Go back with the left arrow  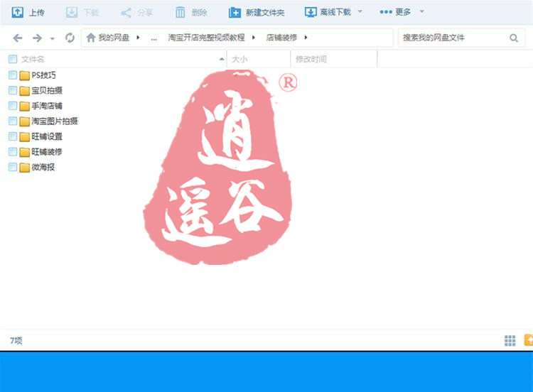[x=18, y=38]
